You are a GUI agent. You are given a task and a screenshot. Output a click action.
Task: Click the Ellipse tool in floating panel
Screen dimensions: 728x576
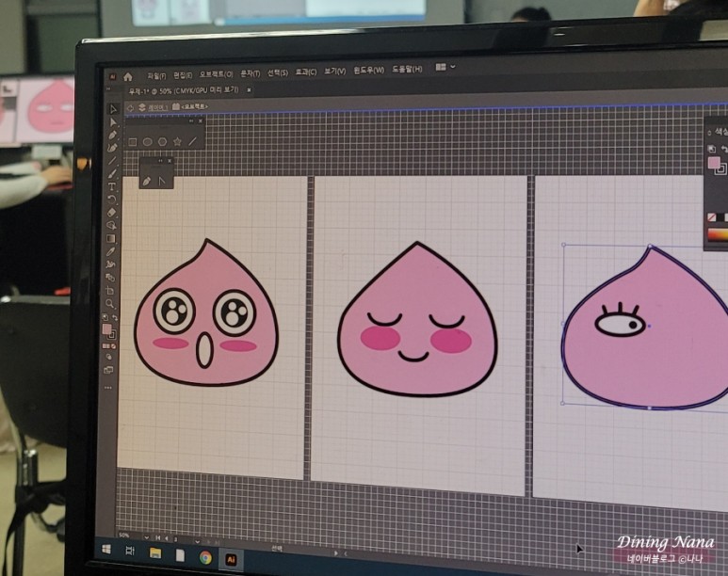pos(148,142)
